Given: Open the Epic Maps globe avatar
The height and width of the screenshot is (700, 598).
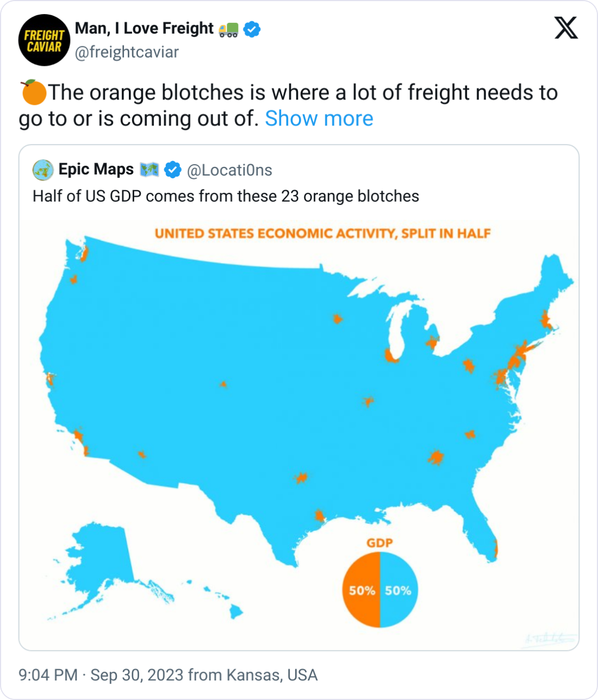Looking at the screenshot, I should [43, 170].
